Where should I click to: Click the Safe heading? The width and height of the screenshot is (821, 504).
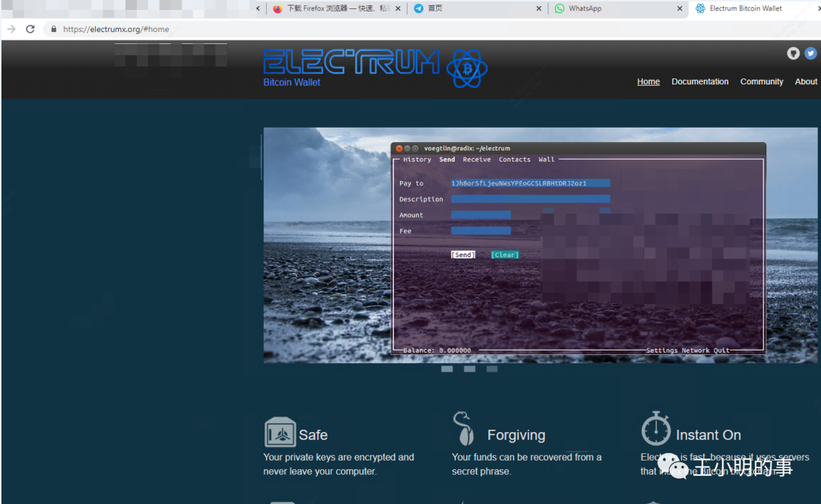(313, 435)
